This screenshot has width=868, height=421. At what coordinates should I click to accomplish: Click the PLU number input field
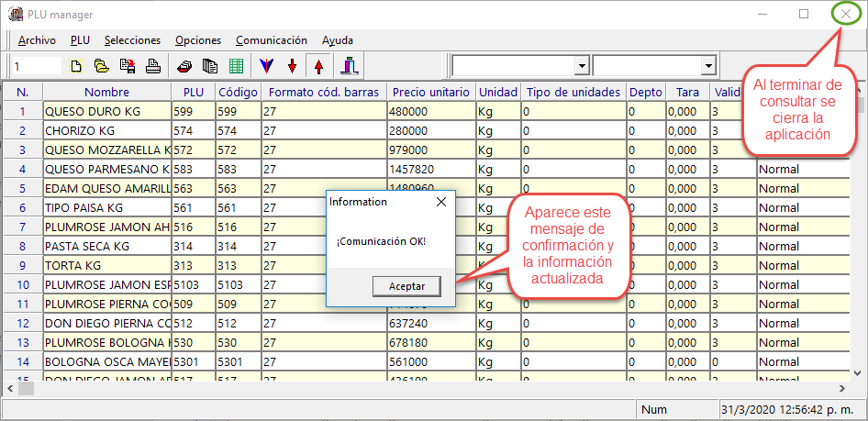(x=37, y=66)
